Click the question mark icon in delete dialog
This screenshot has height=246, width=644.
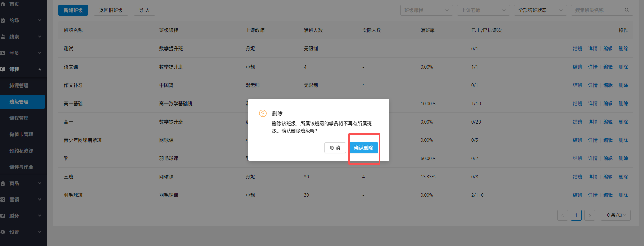point(263,113)
